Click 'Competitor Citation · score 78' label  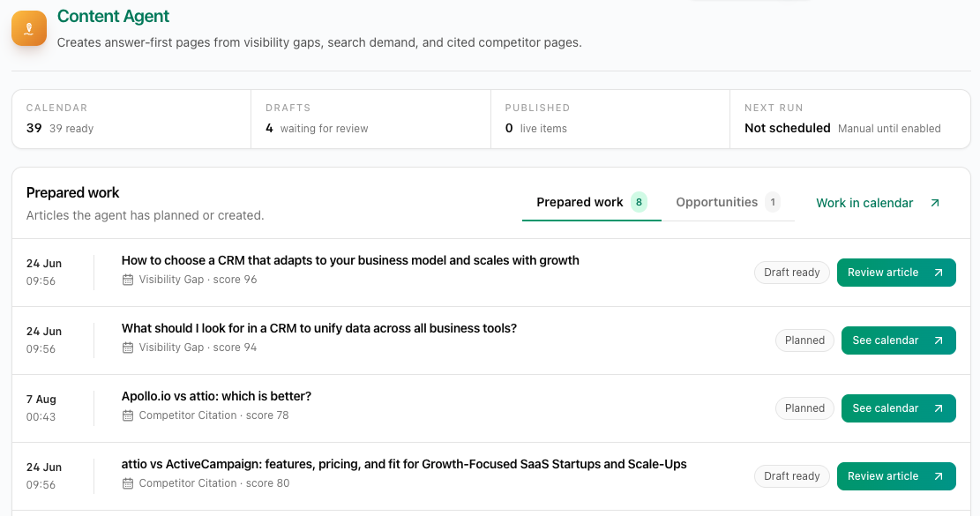click(213, 416)
